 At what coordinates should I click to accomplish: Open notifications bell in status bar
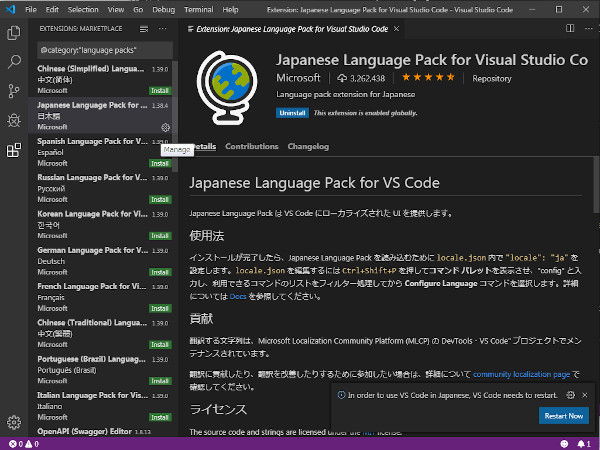pyautogui.click(x=584, y=444)
